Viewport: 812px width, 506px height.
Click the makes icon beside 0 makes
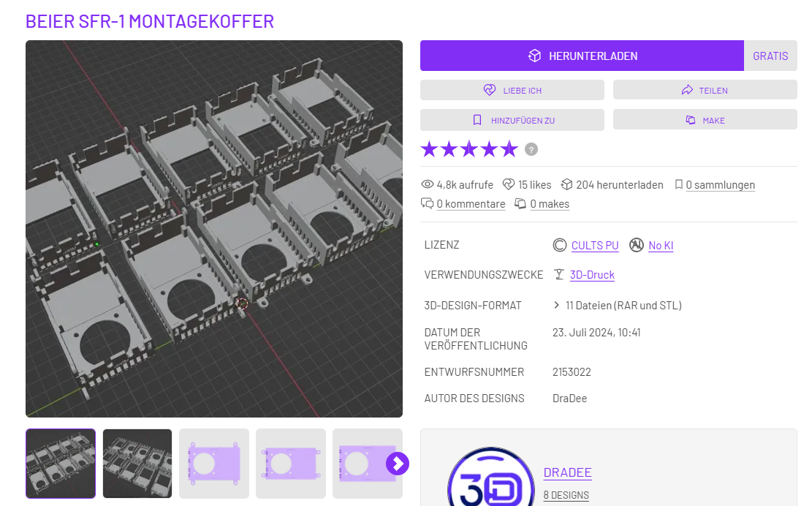coord(520,203)
